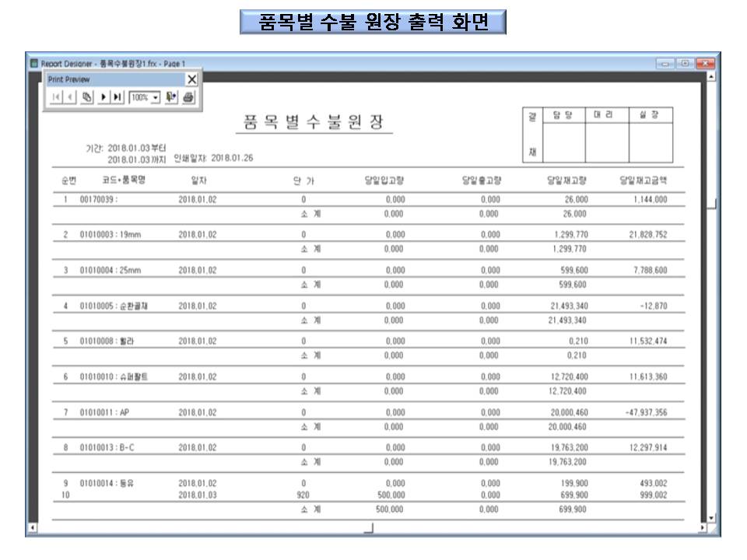Image resolution: width=747 pixels, height=560 pixels.
Task: Click vertical scrollbar down arrow
Action: pyautogui.click(x=711, y=518)
